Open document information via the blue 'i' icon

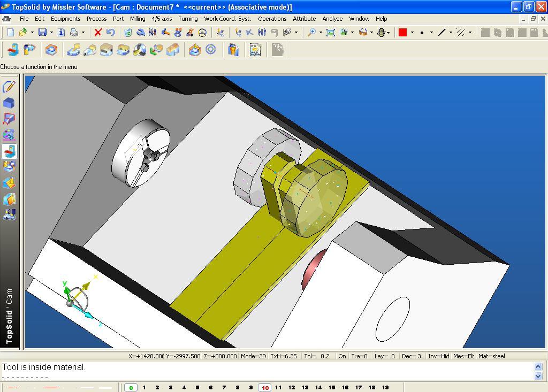tap(61, 33)
